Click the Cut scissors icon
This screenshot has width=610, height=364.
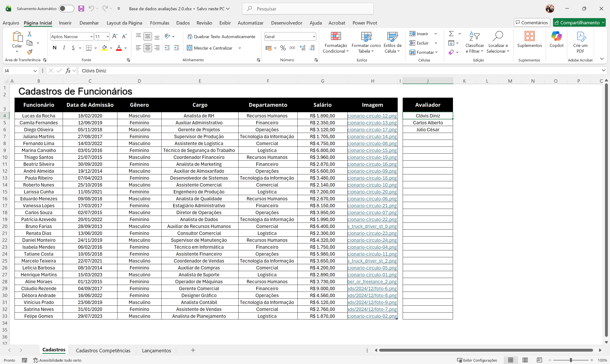(30, 34)
